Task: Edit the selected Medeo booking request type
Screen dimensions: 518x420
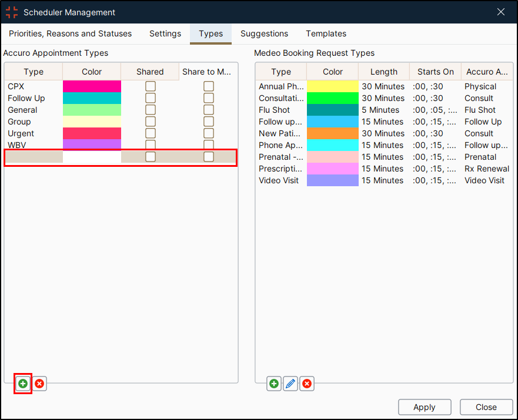Action: click(x=290, y=384)
